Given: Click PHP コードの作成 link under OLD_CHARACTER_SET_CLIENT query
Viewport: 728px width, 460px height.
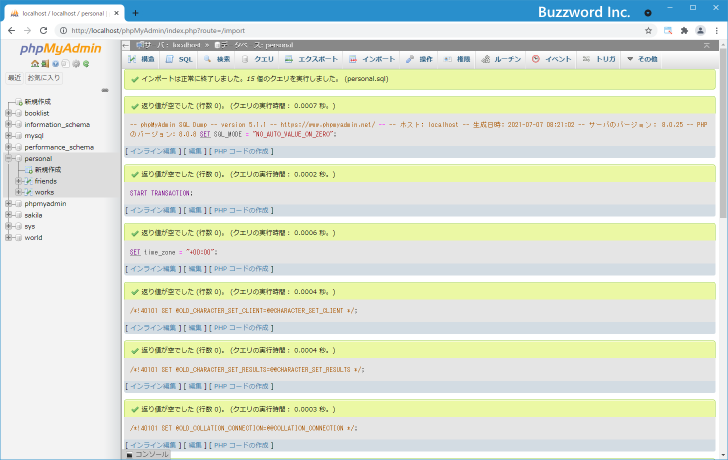Looking at the screenshot, I should 241,328.
